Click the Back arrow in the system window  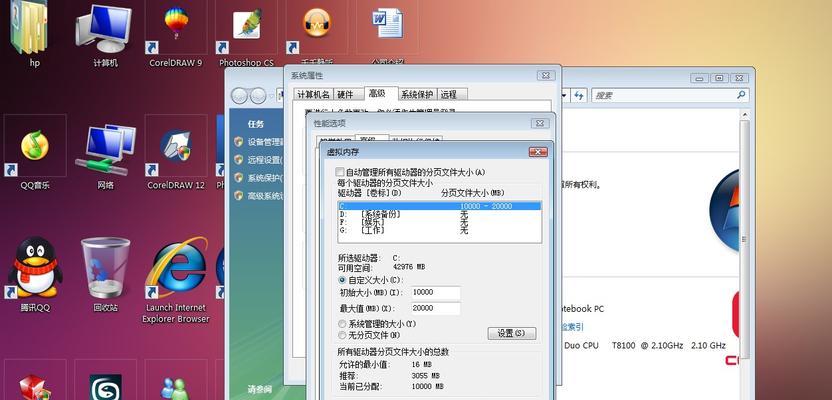[x=239, y=95]
